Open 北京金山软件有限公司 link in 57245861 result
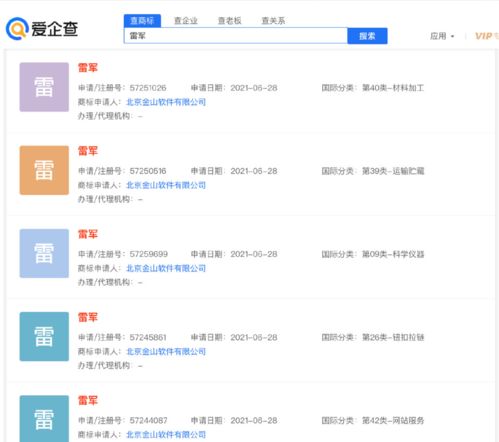The width and height of the screenshot is (499, 442). point(166,352)
